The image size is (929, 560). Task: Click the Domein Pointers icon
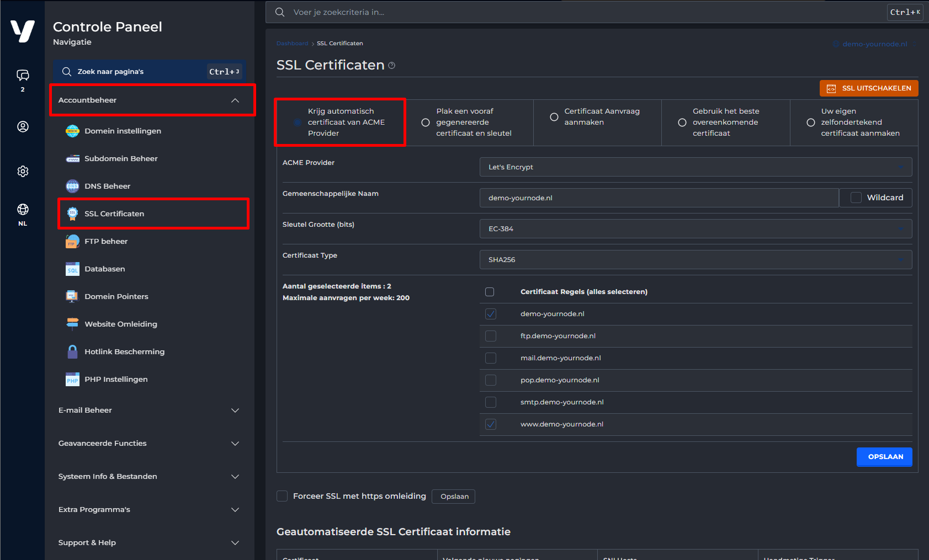click(72, 296)
